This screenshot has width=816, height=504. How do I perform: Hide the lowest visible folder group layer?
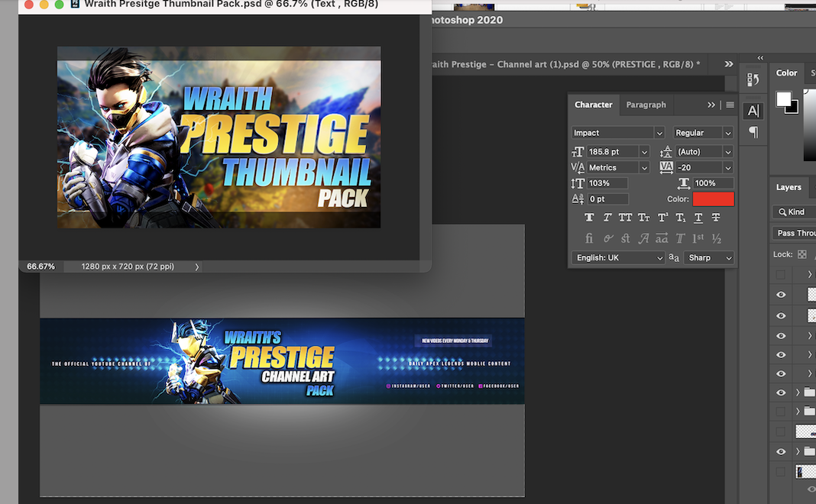pyautogui.click(x=781, y=451)
